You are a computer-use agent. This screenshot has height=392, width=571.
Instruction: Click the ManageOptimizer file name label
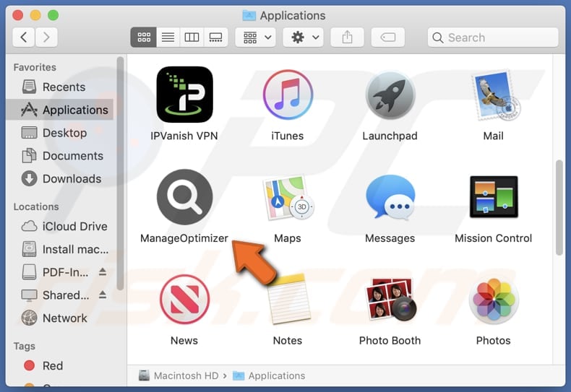pyautogui.click(x=184, y=238)
